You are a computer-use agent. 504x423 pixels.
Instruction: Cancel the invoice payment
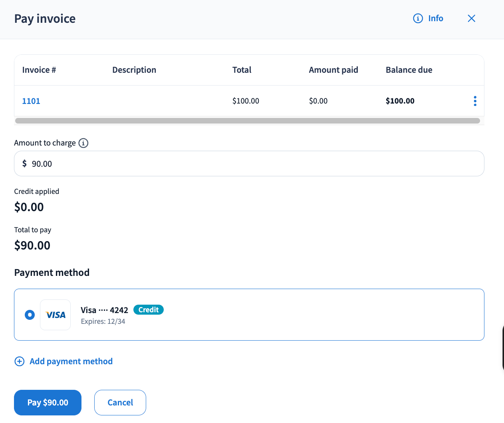coord(120,403)
